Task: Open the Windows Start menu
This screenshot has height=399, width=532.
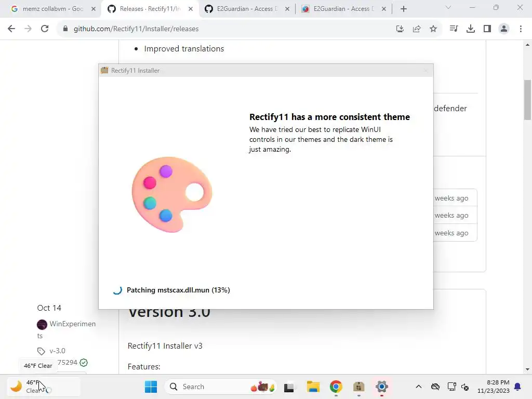Action: click(151, 387)
